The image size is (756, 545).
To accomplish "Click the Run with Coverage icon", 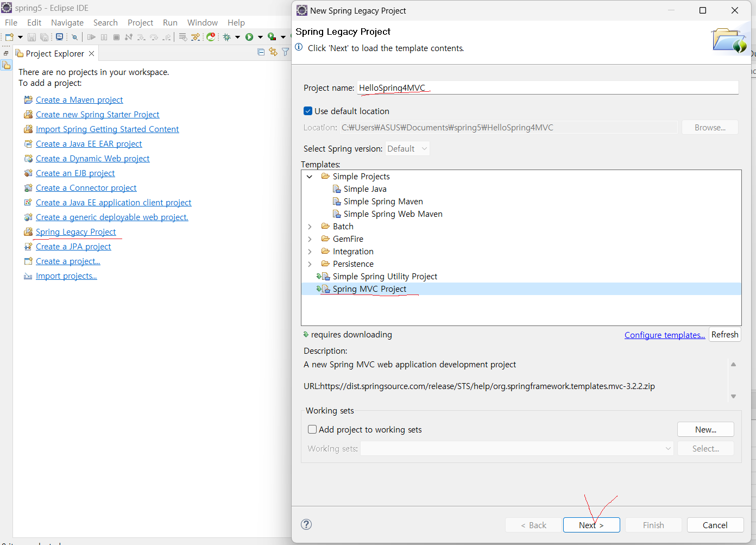I will 272,37.
